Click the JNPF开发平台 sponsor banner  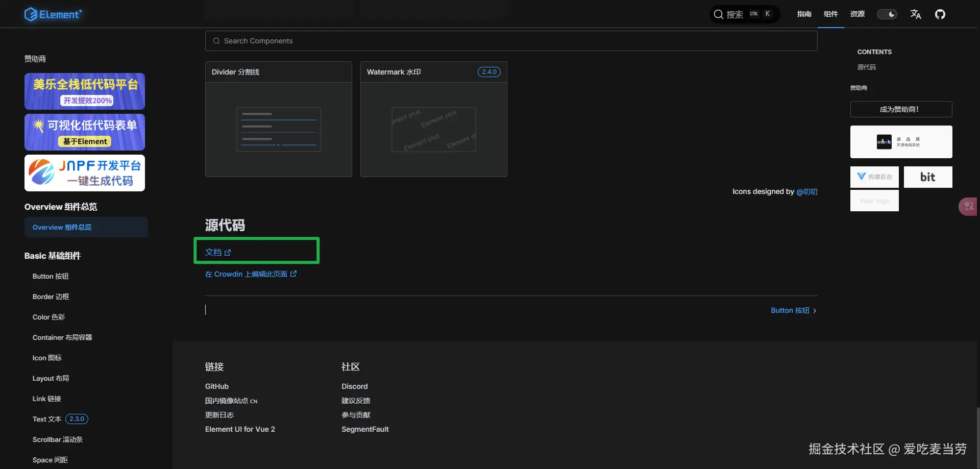point(85,173)
